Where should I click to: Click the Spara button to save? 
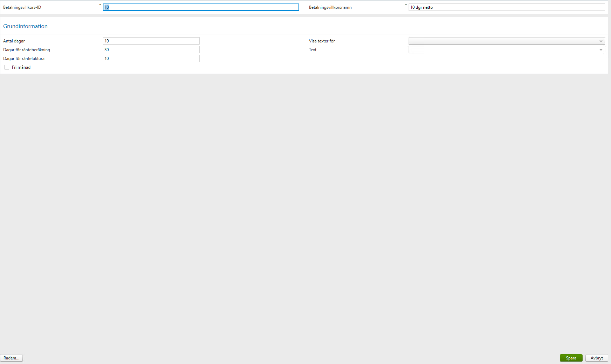(571, 358)
